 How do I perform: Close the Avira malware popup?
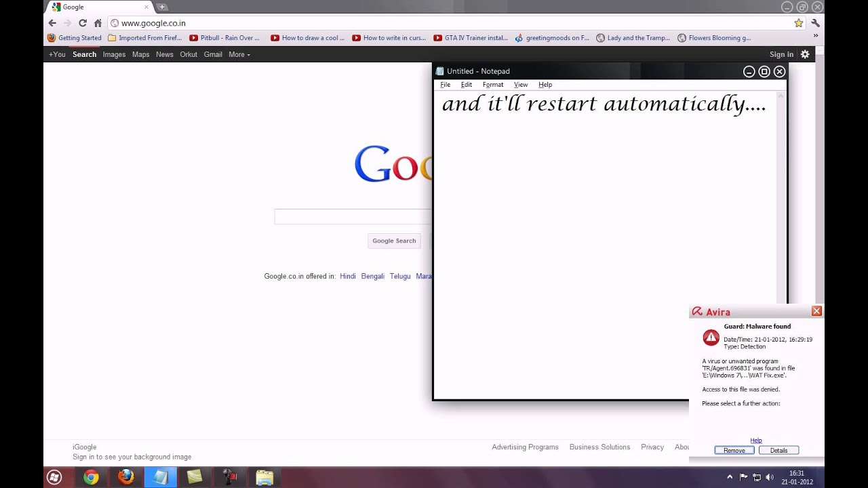(816, 311)
